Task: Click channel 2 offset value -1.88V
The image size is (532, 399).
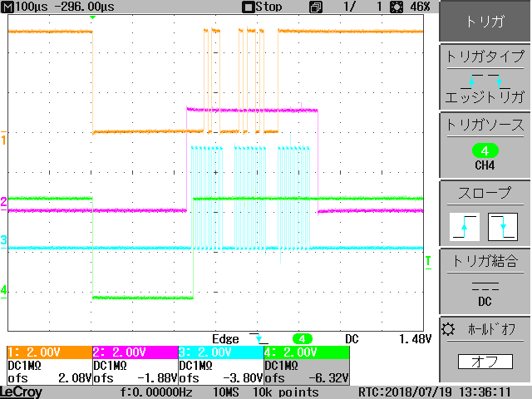Action: [x=157, y=378]
